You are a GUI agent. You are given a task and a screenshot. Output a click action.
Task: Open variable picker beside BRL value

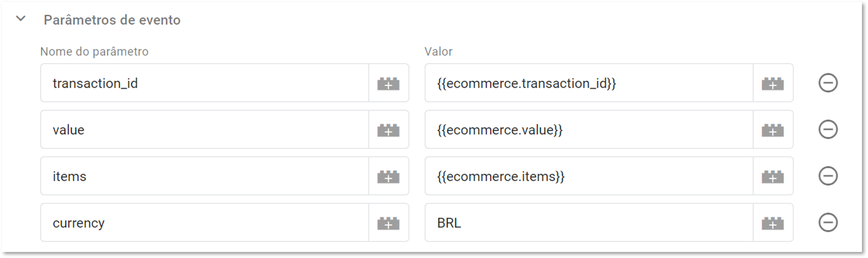(x=773, y=223)
